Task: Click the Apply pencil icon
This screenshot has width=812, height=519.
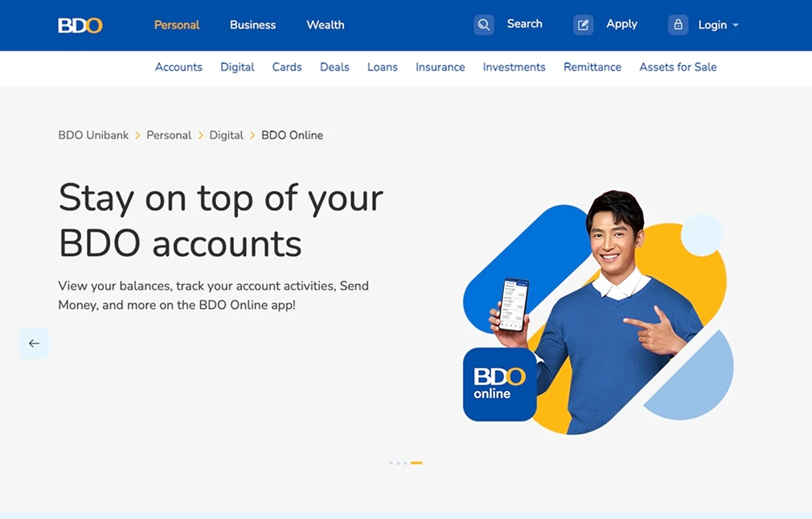Action: pyautogui.click(x=582, y=24)
